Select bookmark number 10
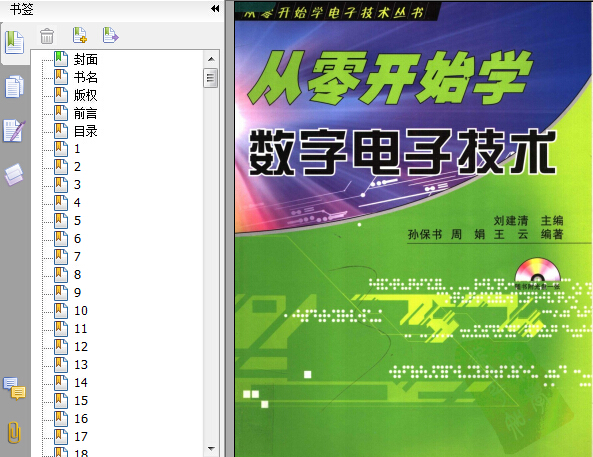Viewport: 593px width, 457px height. [81, 311]
